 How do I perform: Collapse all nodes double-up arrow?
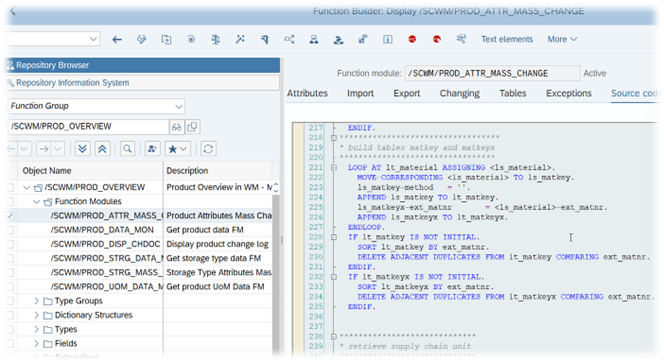[102, 149]
